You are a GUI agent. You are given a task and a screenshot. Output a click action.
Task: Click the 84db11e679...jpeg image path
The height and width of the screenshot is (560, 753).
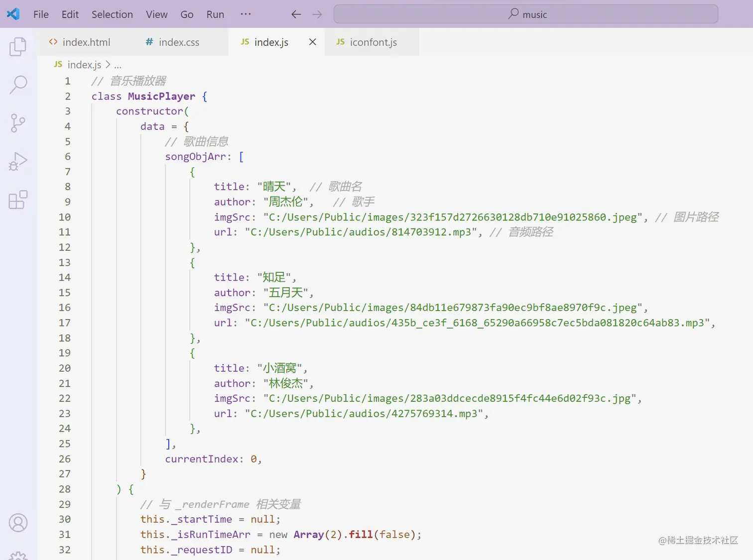click(x=453, y=308)
